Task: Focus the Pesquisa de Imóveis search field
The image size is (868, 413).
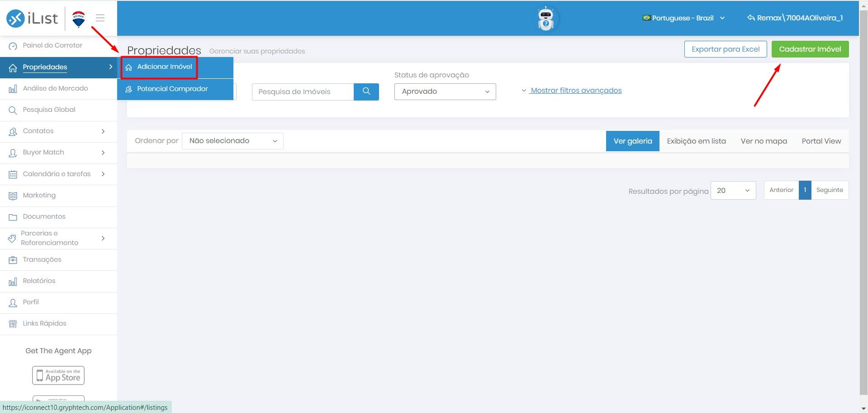Action: coord(303,91)
